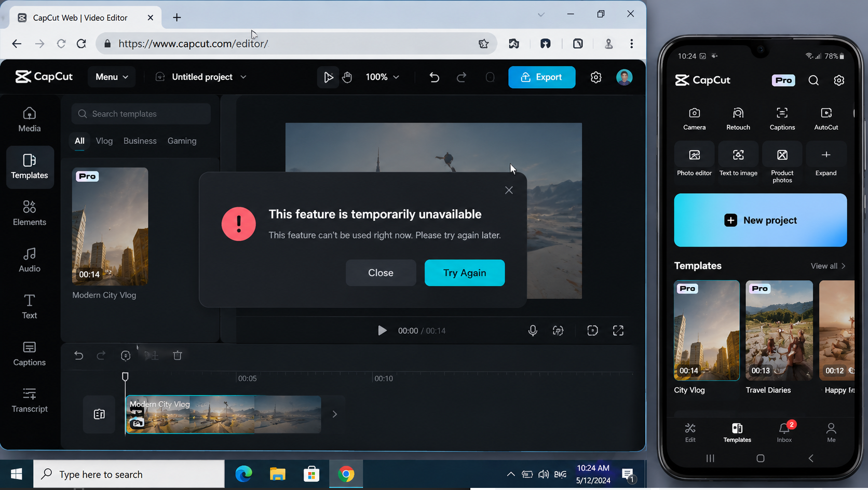Screen dimensions: 868x490
Task: Open AutoCut on phone app
Action: tap(826, 118)
